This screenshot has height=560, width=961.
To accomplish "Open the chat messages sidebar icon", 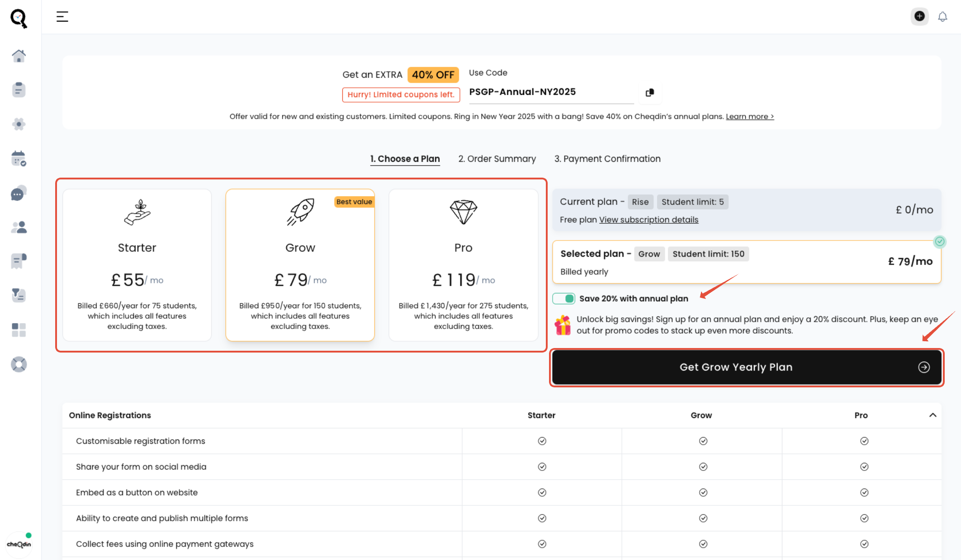I will [x=19, y=193].
